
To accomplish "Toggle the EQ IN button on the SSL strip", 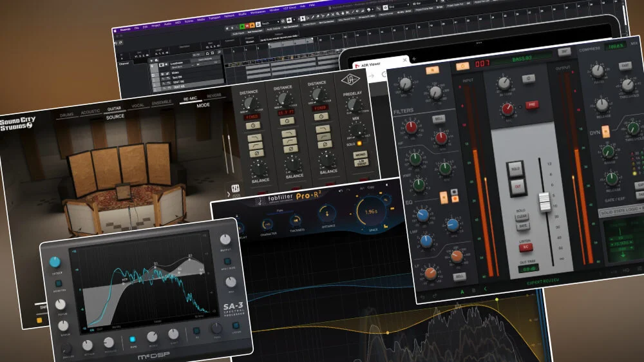I will [x=444, y=197].
